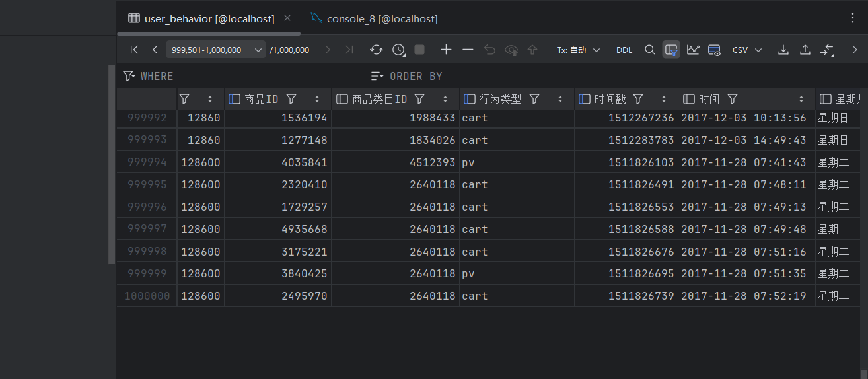868x379 pixels.
Task: Click the compare-data arrows icon
Action: point(827,50)
